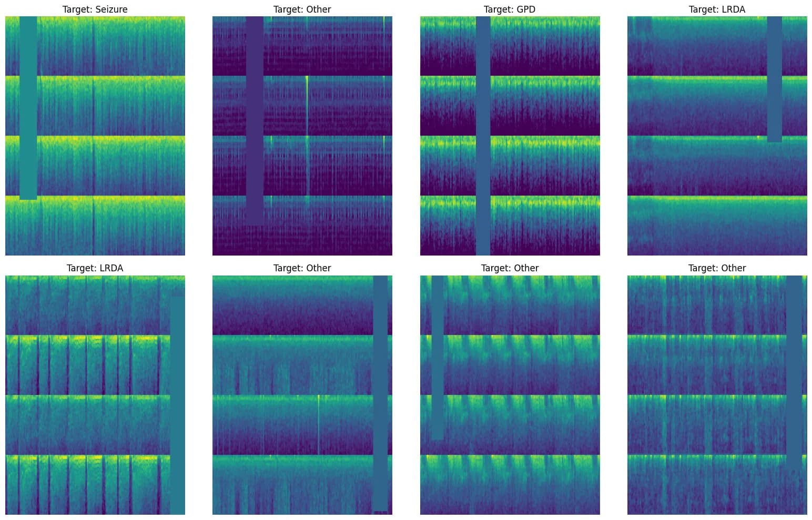This screenshot has height=520, width=812.
Task: Open the GPD spectrogram plot
Action: click(x=510, y=136)
